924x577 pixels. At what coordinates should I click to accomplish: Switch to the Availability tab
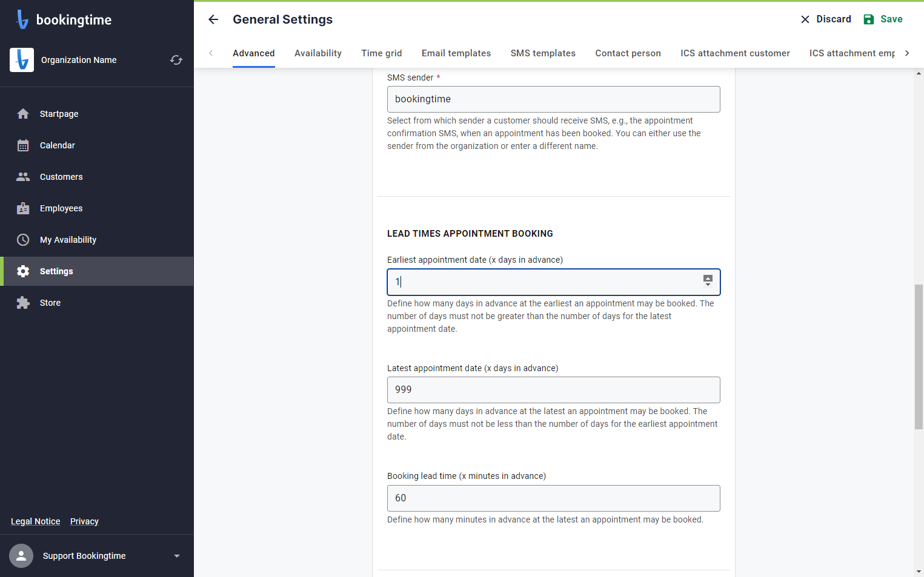click(x=318, y=53)
